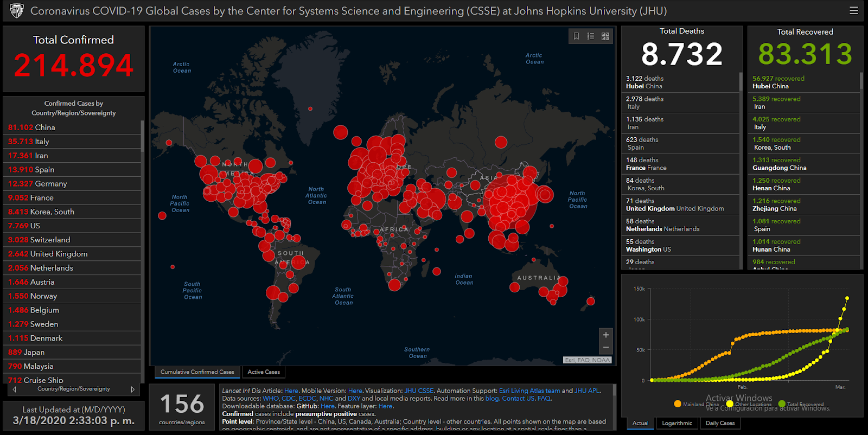This screenshot has height=435, width=868.
Task: Open the map bookmarks icon
Action: click(576, 36)
